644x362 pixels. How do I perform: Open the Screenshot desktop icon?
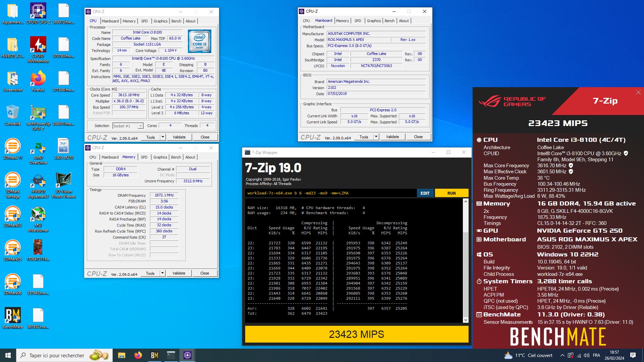click(13, 81)
